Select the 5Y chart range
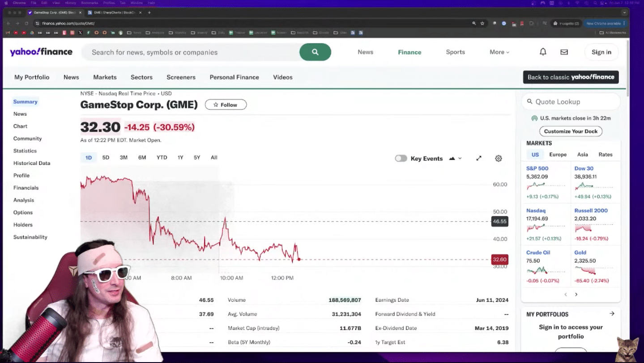Viewport: 644px width, 363px height. (x=197, y=157)
